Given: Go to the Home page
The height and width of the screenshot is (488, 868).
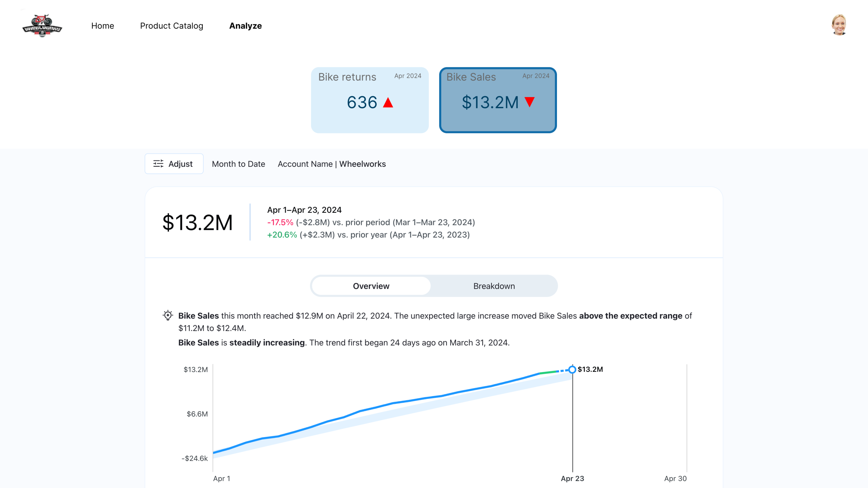Looking at the screenshot, I should (102, 26).
